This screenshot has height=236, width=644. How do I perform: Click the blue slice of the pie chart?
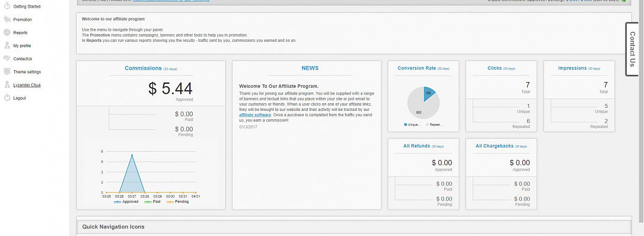tap(428, 93)
